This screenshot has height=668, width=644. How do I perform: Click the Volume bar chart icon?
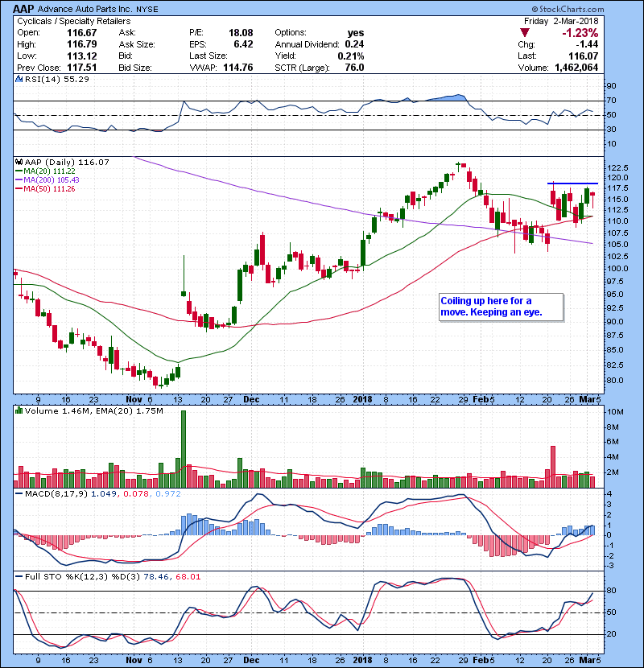pyautogui.click(x=19, y=410)
